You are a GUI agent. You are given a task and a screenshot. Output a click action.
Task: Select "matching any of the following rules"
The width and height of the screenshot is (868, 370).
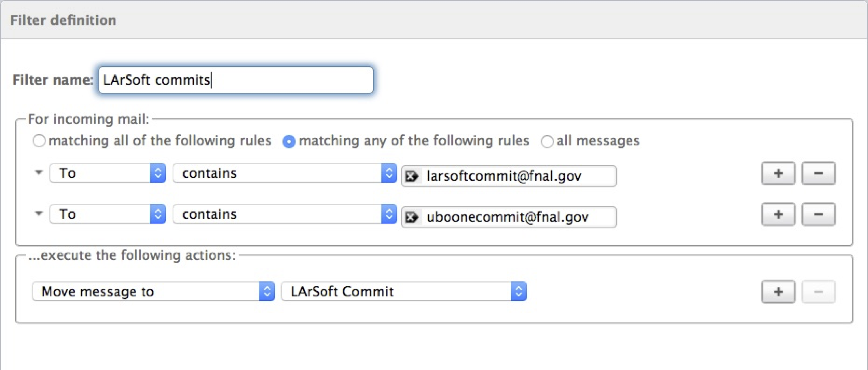click(289, 141)
